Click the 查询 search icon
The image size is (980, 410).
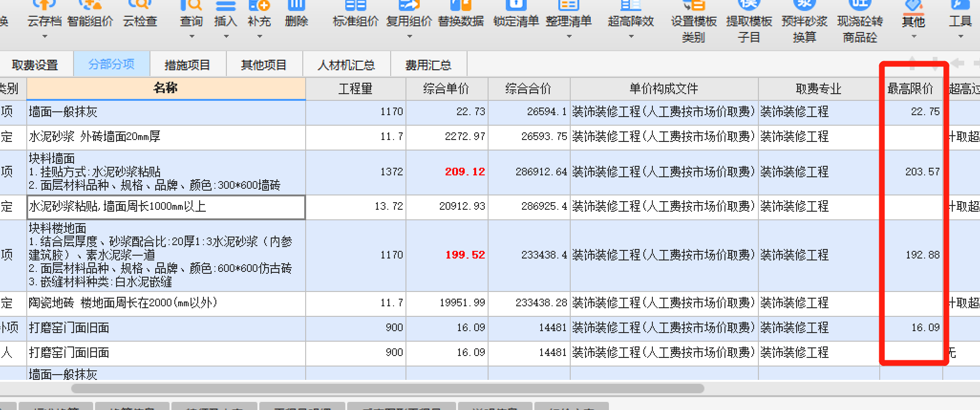point(191,5)
